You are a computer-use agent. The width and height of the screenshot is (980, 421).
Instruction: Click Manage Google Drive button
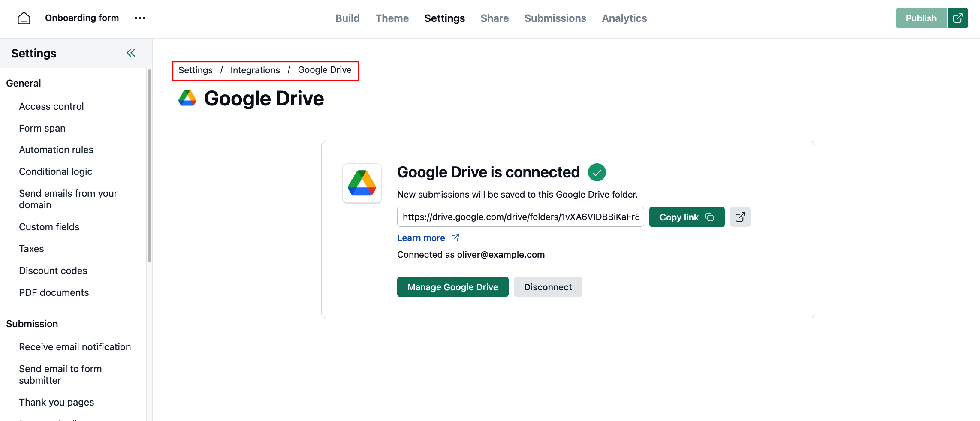453,287
